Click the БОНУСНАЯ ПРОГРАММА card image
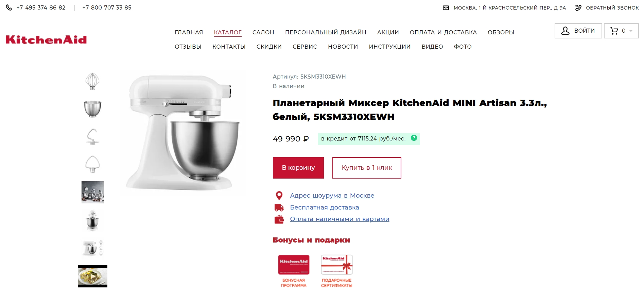 [294, 264]
